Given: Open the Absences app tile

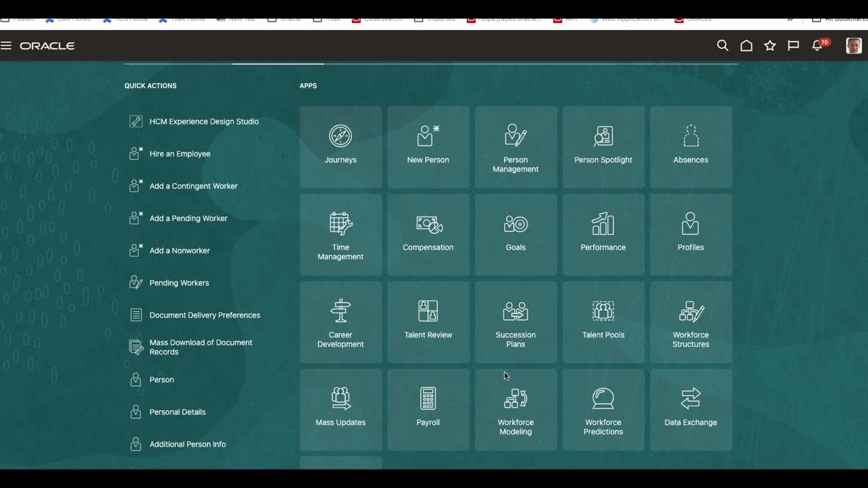Looking at the screenshot, I should (x=690, y=147).
